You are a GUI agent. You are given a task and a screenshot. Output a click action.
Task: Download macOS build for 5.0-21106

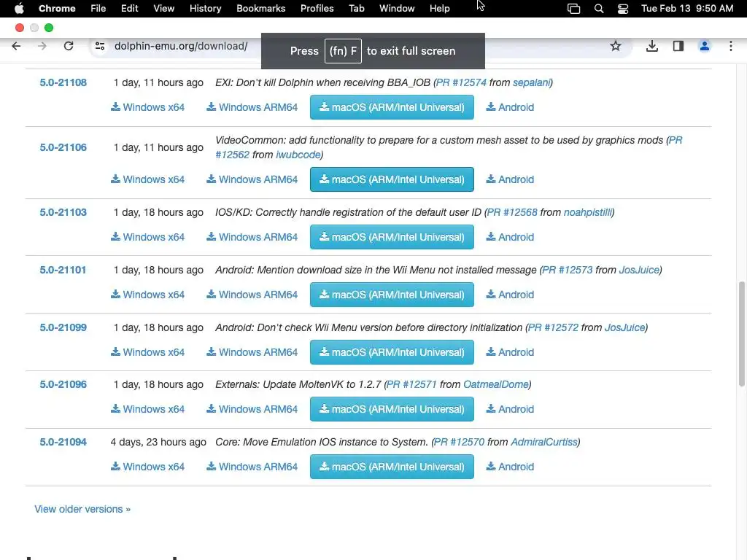point(392,179)
